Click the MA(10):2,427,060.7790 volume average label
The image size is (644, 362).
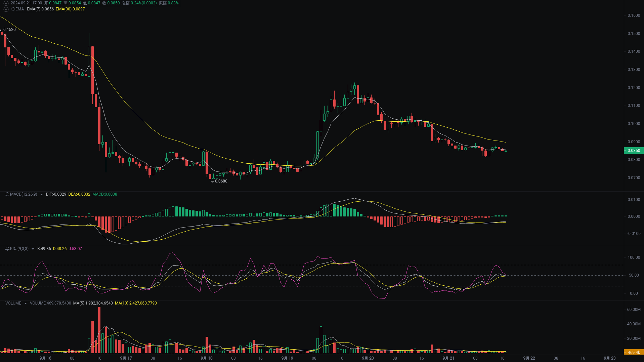(x=136, y=303)
